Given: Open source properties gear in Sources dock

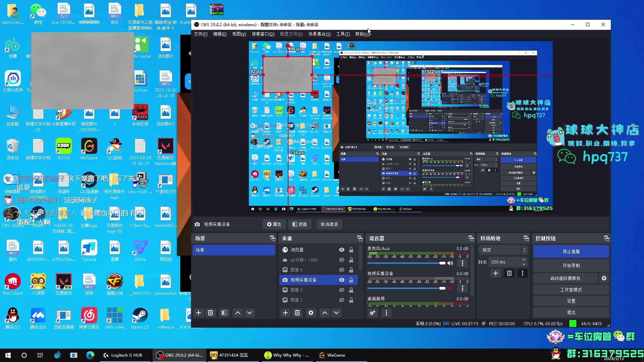Looking at the screenshot, I should pos(311,313).
